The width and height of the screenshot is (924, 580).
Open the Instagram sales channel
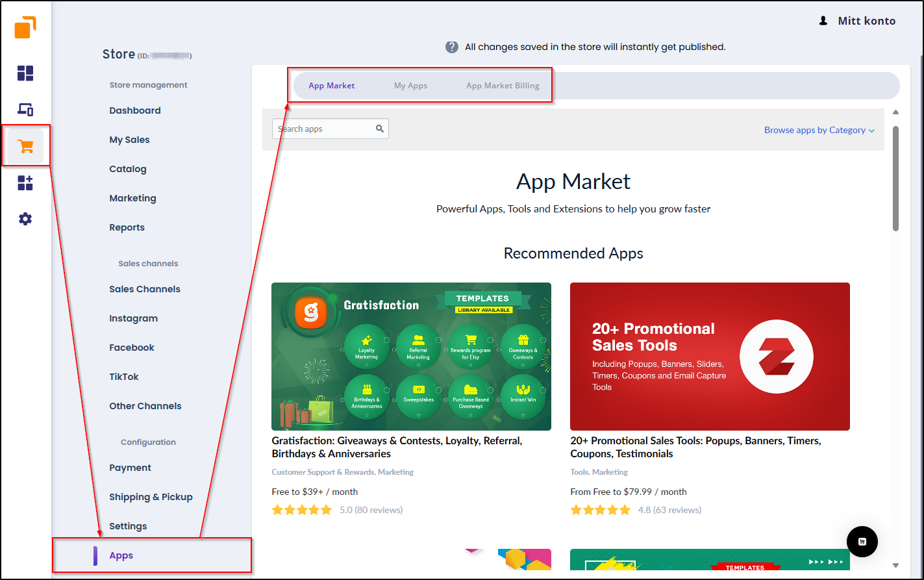tap(133, 318)
